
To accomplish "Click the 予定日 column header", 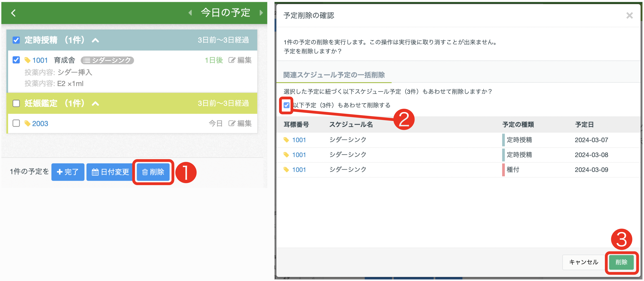I will click(584, 124).
